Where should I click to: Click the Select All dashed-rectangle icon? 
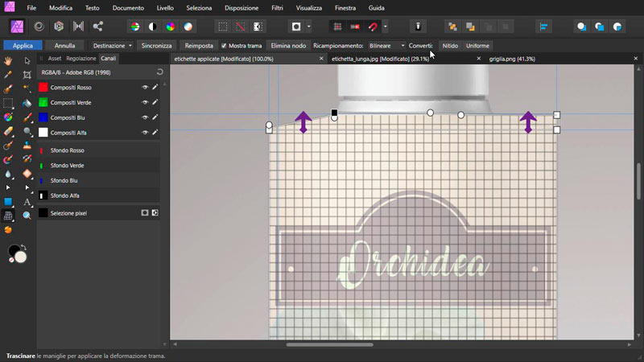pos(223,27)
